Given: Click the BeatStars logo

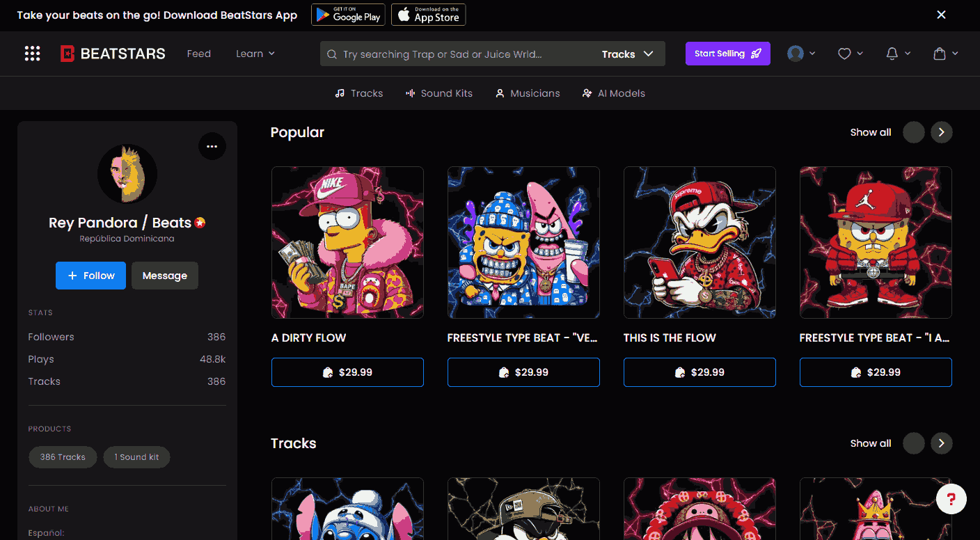Looking at the screenshot, I should (x=113, y=54).
